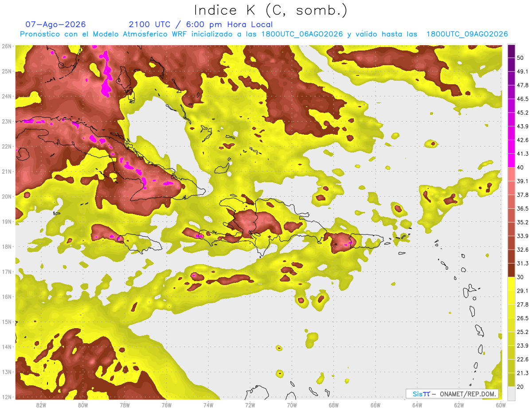Click the bright magenta color bar segment above 40
The height and width of the screenshot is (411, 532).
(511, 160)
